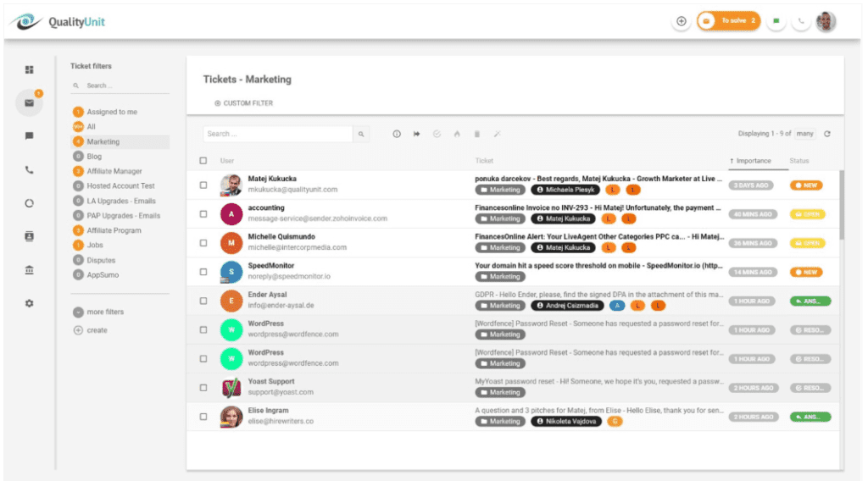
Task: Click the info toolbar icon above ticket list
Action: [x=397, y=134]
